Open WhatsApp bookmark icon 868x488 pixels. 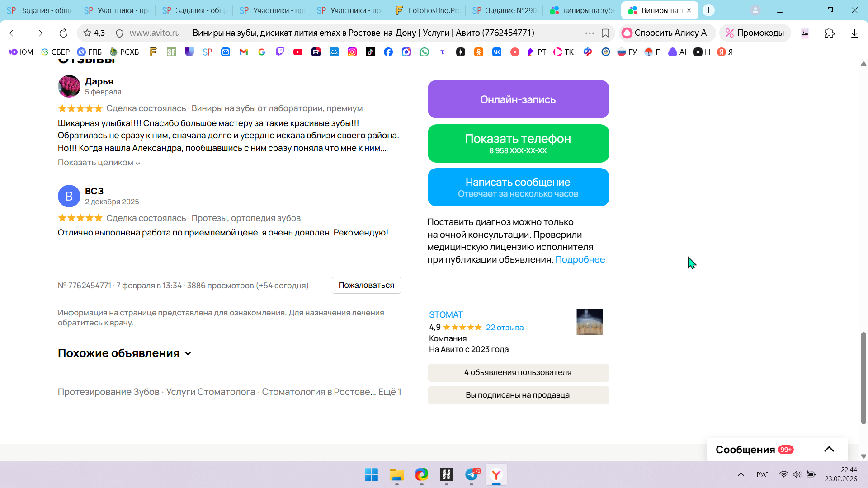coord(424,52)
